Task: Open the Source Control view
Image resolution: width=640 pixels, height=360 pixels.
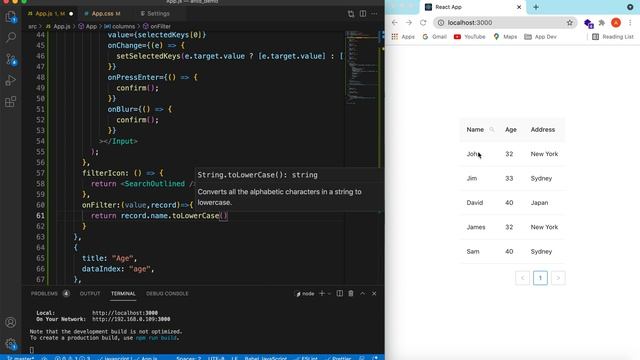Action: coord(11,60)
